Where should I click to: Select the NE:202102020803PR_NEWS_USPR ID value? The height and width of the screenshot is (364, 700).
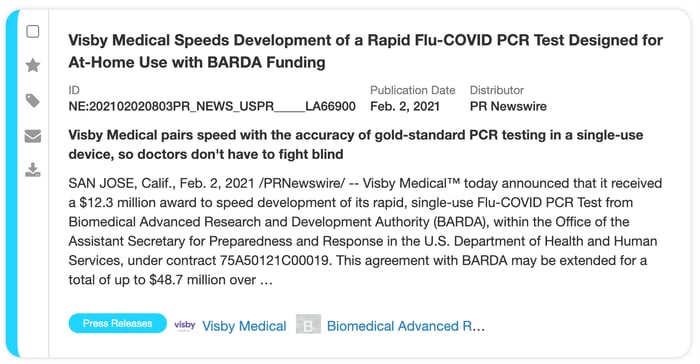coord(212,106)
